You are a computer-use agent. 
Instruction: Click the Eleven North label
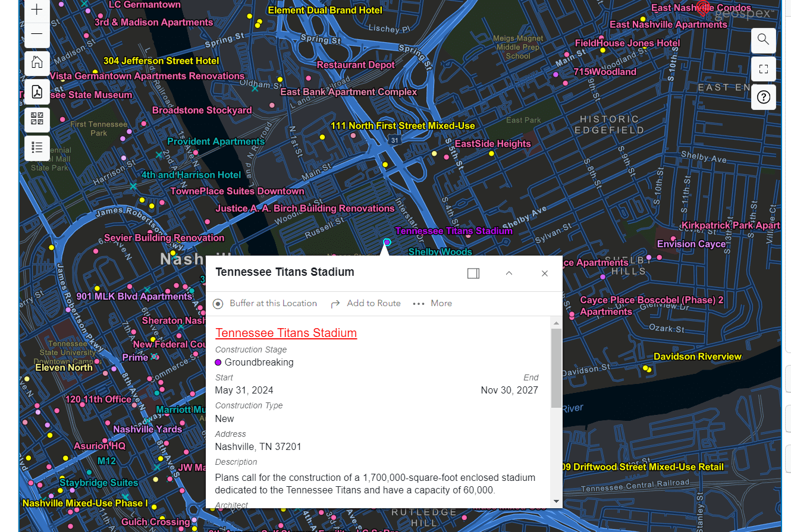(x=64, y=367)
